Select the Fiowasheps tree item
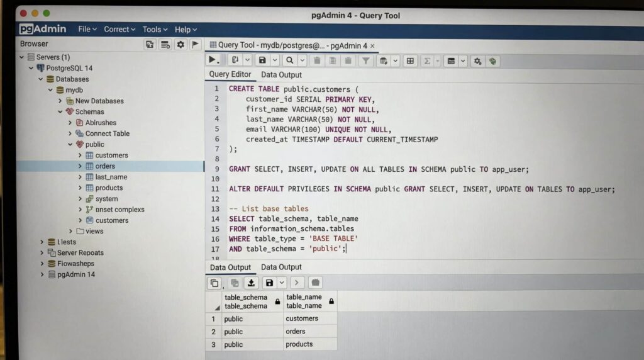Viewport: 644px width, 360px height. [x=75, y=264]
